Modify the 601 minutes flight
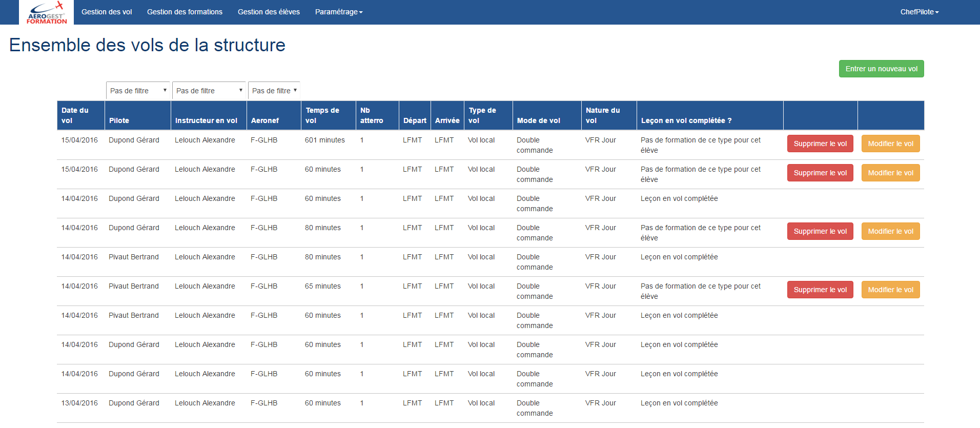980x428 pixels. pos(890,144)
